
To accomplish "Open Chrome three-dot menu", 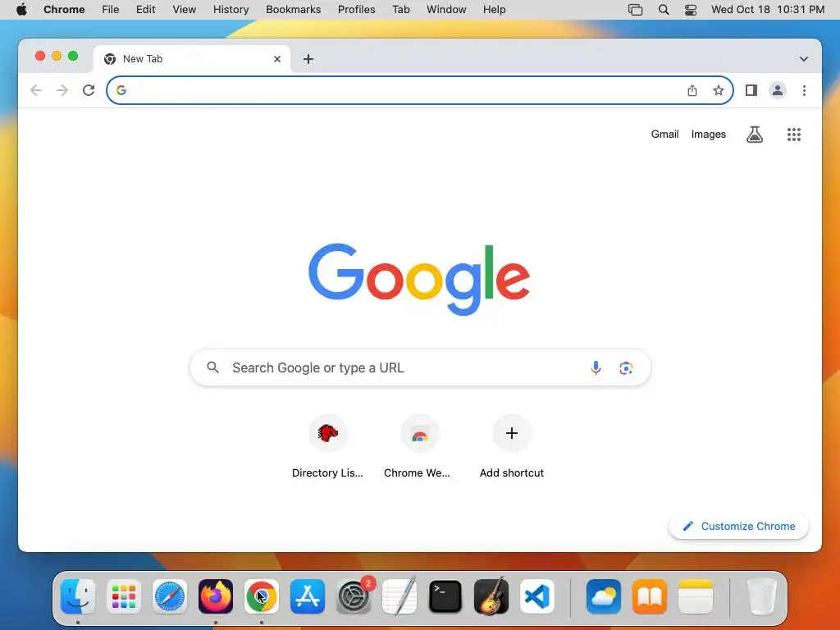I will pos(804,90).
